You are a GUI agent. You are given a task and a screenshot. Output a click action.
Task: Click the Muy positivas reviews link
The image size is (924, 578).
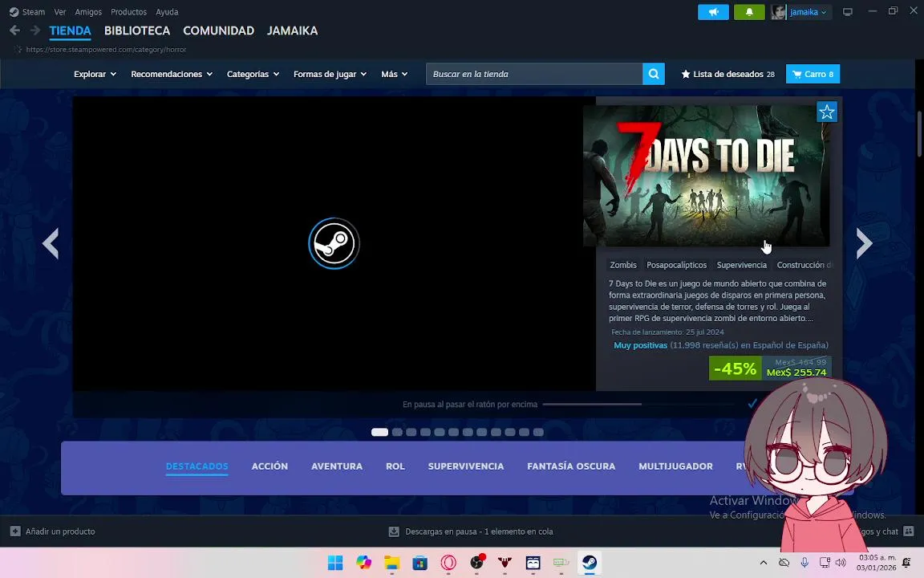(x=641, y=345)
